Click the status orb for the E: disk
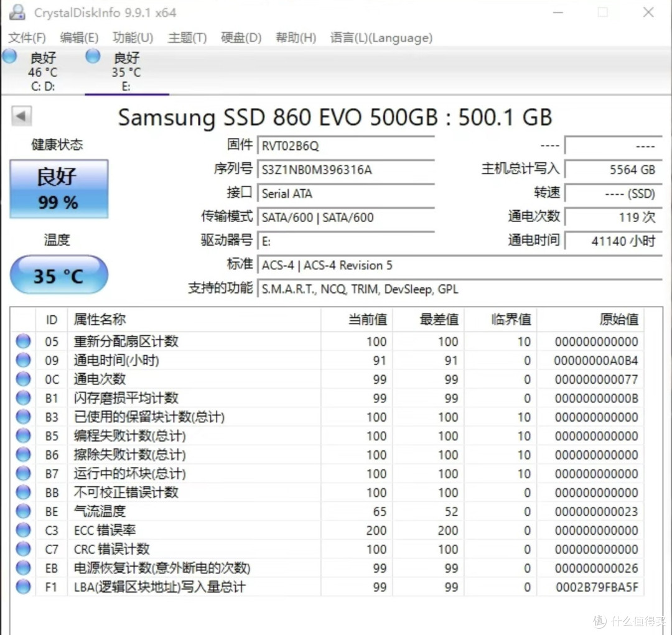 coord(93,56)
